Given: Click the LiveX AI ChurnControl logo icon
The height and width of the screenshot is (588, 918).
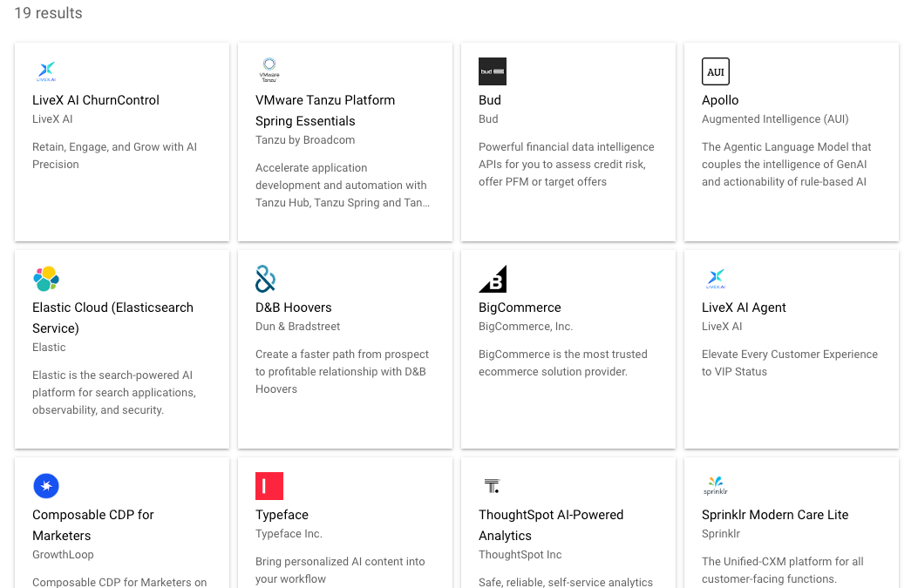Looking at the screenshot, I should [46, 71].
